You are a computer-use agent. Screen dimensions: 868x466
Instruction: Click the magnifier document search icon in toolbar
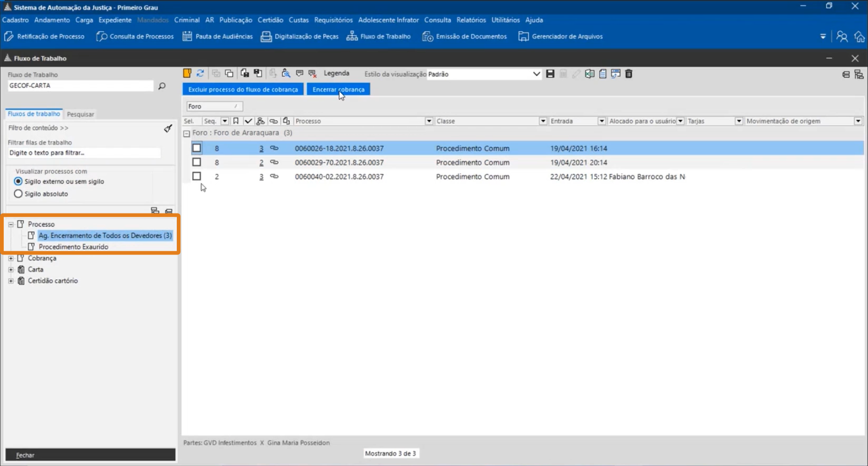point(286,74)
